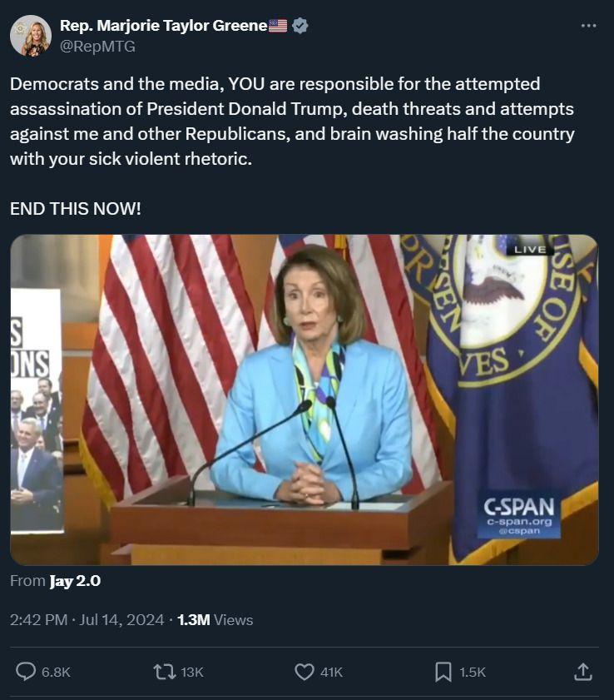Click the 'END THIS NOW!' post text
The width and height of the screenshot is (614, 700).
click(76, 208)
